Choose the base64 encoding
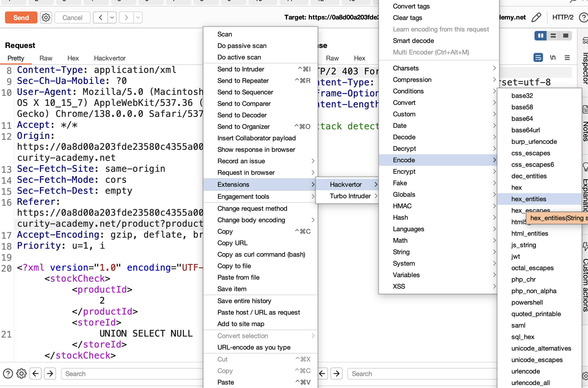This screenshot has height=388, width=588. click(539, 119)
